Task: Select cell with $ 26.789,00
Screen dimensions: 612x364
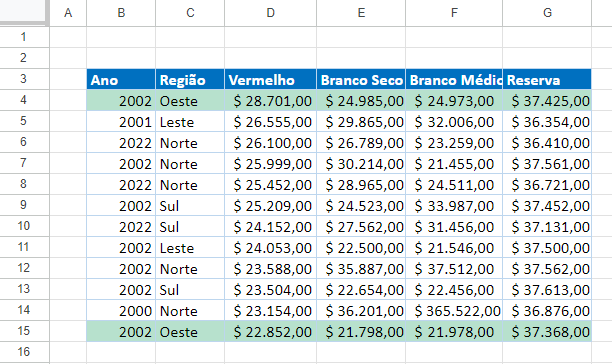Action: pos(361,143)
